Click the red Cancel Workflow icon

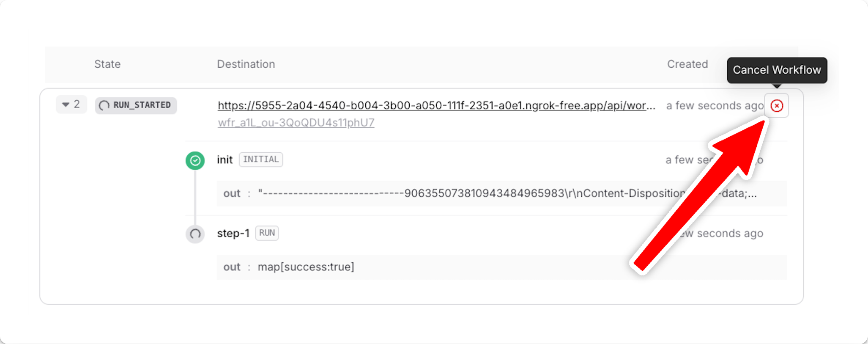tap(776, 106)
